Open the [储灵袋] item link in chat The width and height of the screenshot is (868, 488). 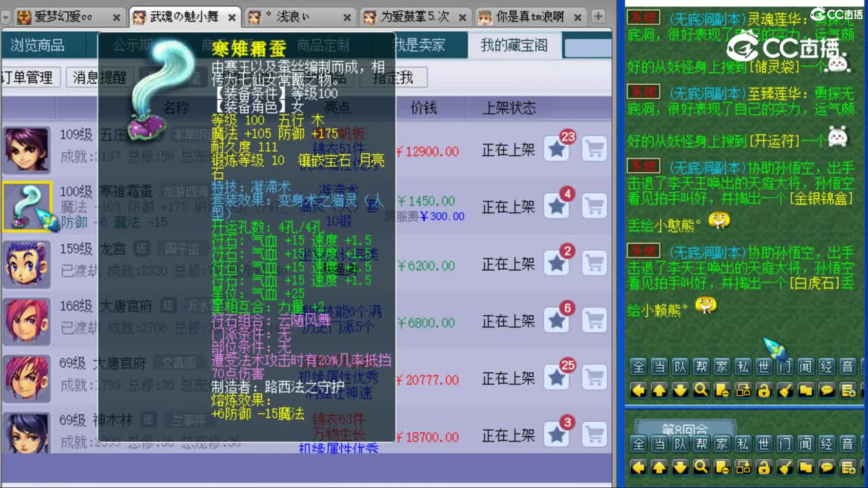(774, 66)
